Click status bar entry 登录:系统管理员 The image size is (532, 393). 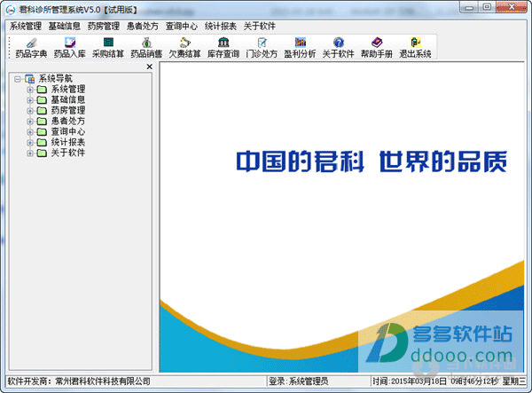click(x=299, y=381)
